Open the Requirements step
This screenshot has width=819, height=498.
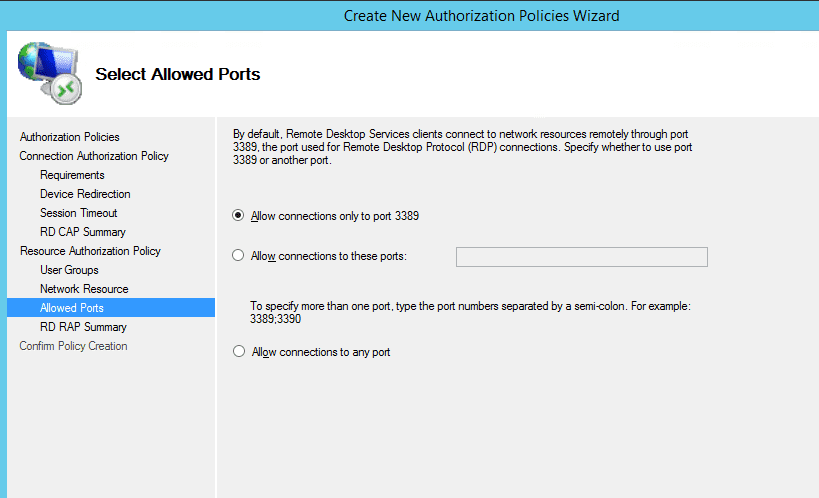(72, 175)
